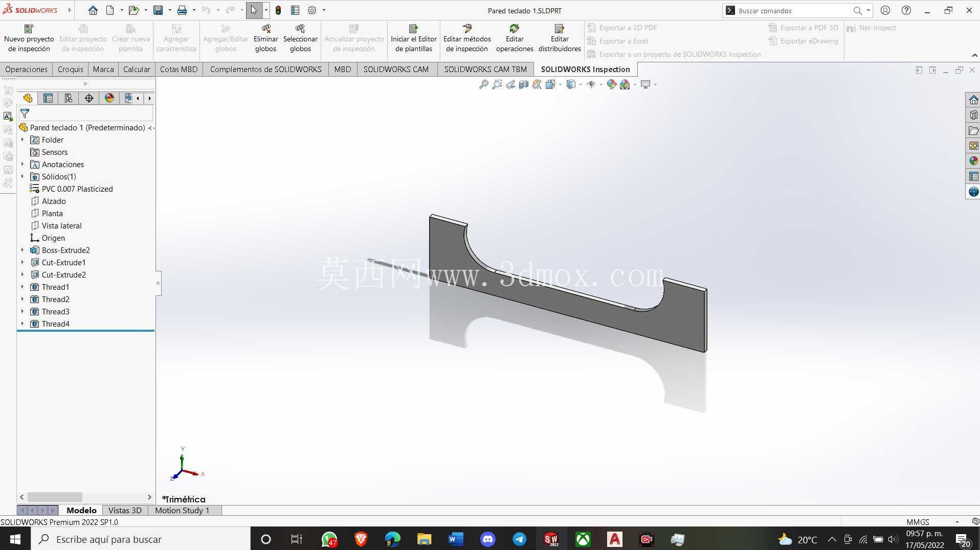
Task: Open SOLIDWORKS Resources in the task pane
Action: point(973,100)
